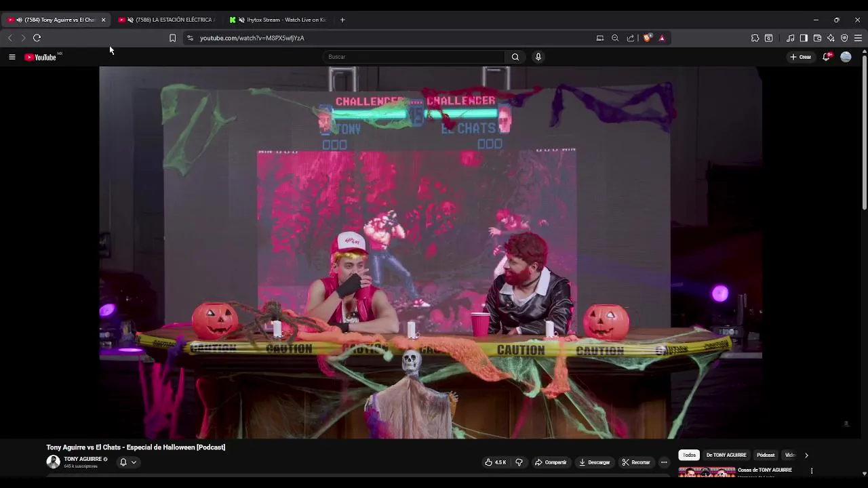Dislike the video
This screenshot has height=488, width=868.
(x=519, y=462)
